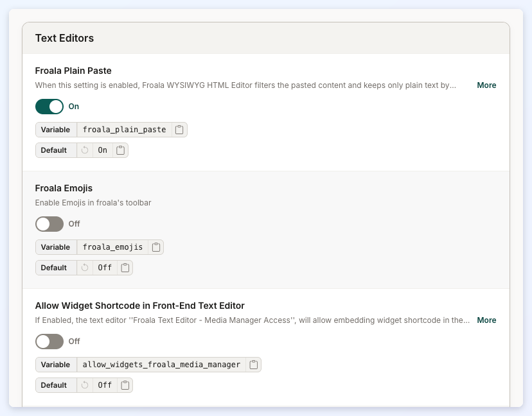Copy Froala Plain Paste default value
Viewport: 532px width, 416px height.
pyautogui.click(x=120, y=150)
